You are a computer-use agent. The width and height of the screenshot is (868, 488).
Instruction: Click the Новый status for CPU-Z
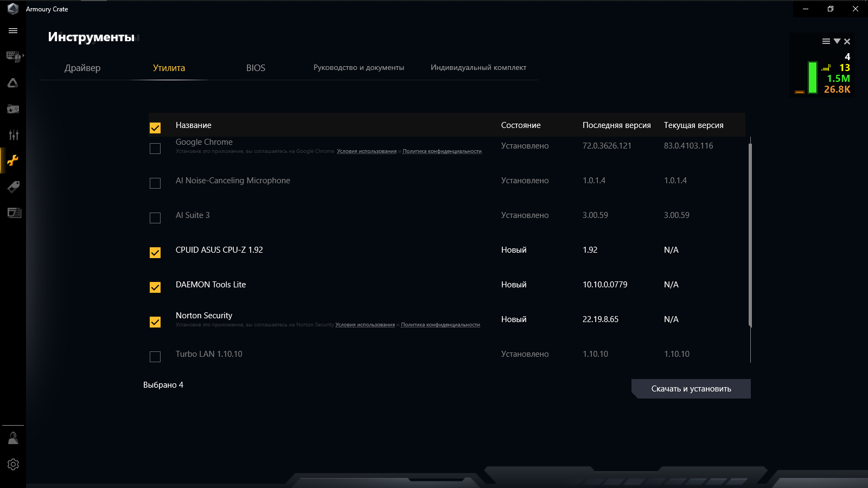(514, 250)
